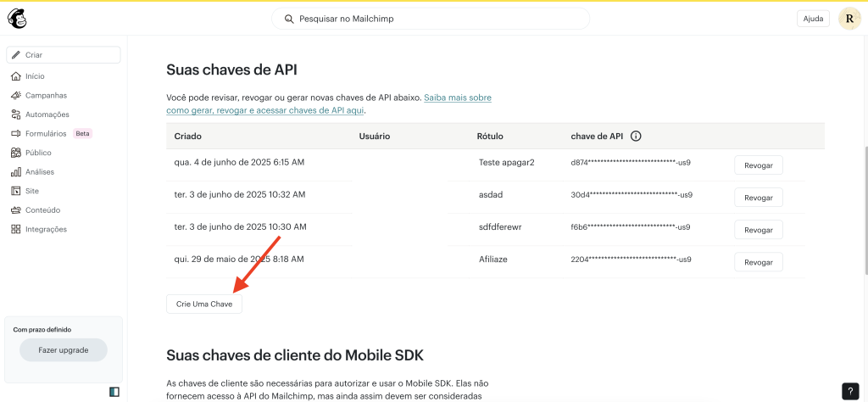Select the label Teste apagar2
The image size is (868, 402).
click(507, 163)
